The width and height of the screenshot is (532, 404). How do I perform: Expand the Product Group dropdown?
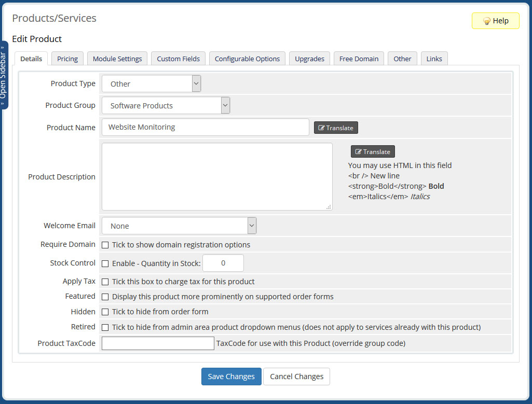(166, 105)
